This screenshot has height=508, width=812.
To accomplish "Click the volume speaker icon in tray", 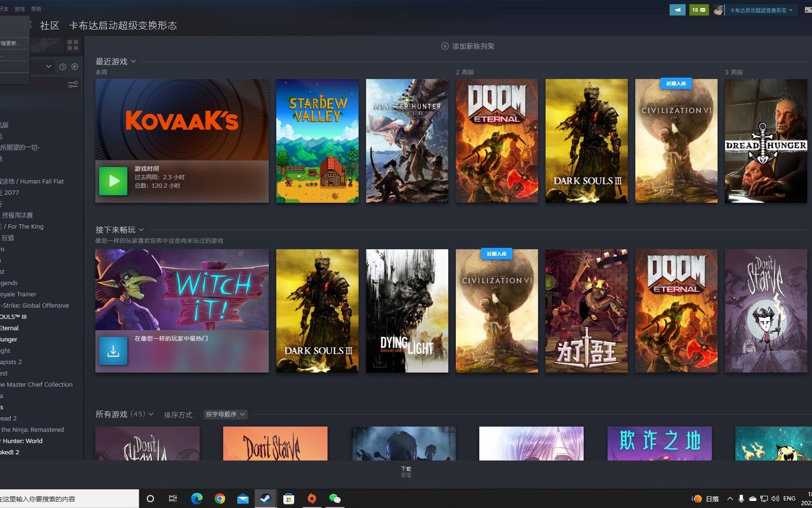I will pyautogui.click(x=775, y=499).
